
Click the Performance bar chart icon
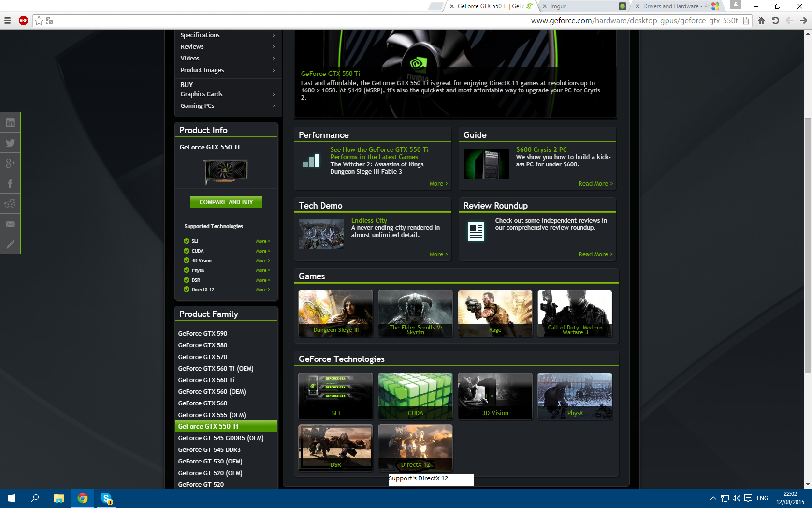pos(311,161)
